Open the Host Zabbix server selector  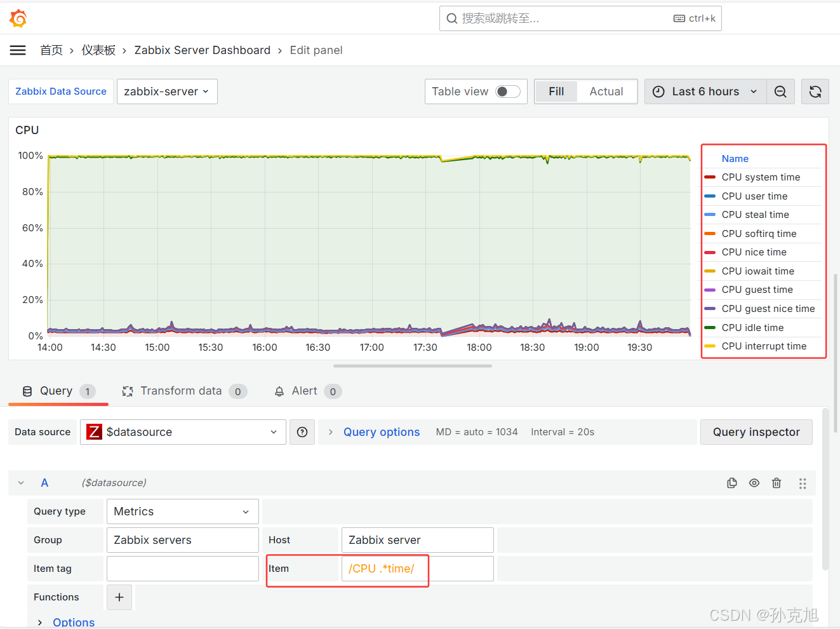click(x=418, y=540)
